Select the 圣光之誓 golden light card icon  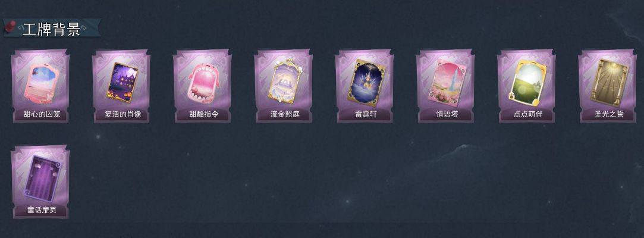pos(609,83)
